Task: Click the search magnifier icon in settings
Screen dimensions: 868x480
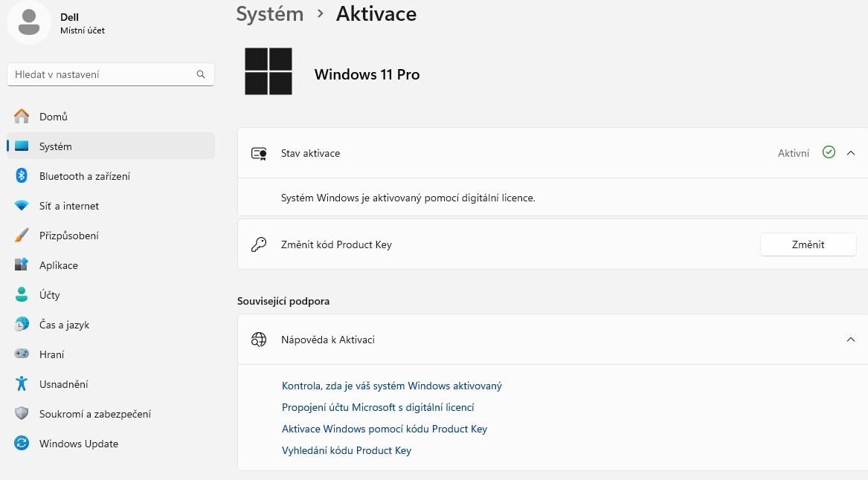Action: 201,74
